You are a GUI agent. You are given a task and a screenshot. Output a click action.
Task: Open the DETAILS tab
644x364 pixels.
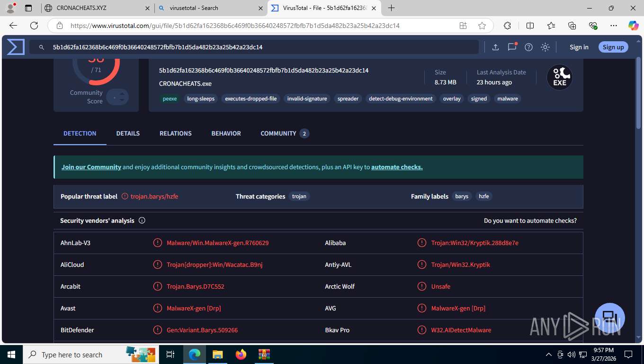pos(128,134)
